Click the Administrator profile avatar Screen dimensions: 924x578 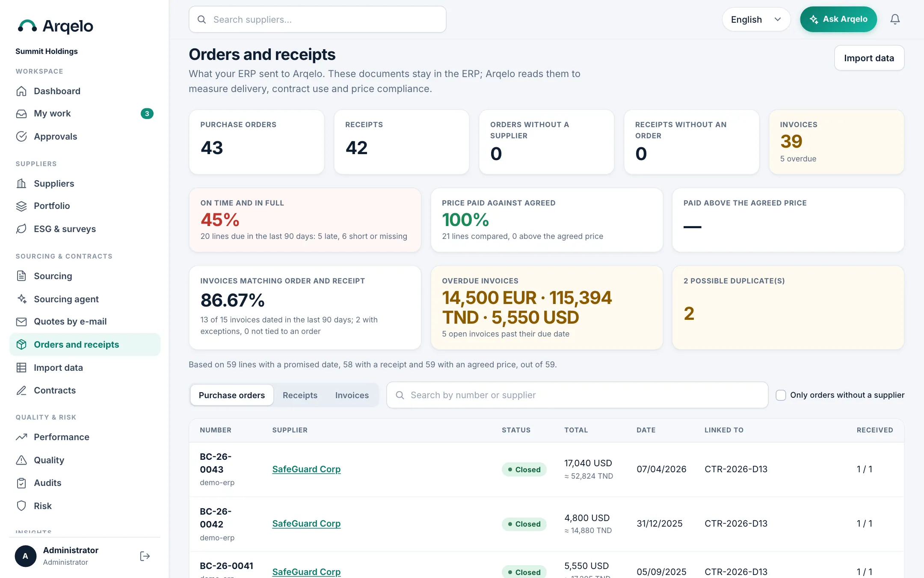pos(26,556)
